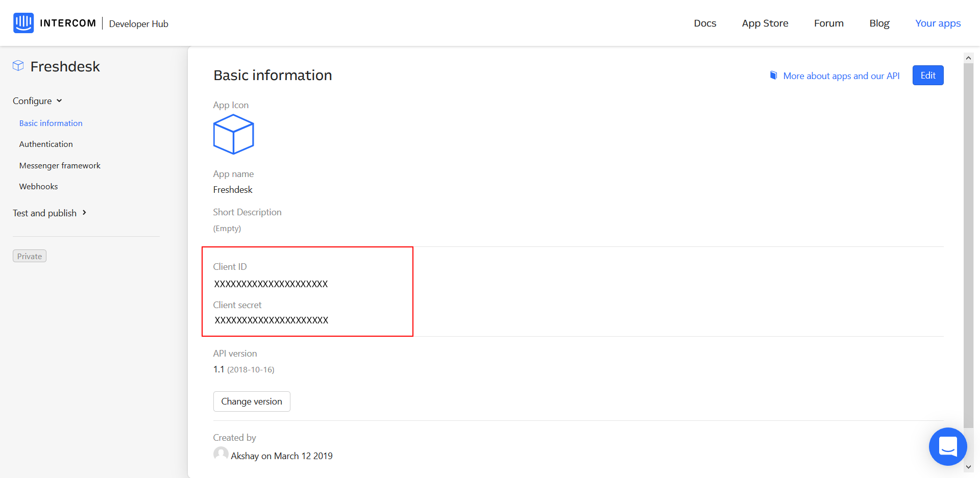
Task: Click 'Akshay on March 12 2019' text
Action: (x=282, y=456)
